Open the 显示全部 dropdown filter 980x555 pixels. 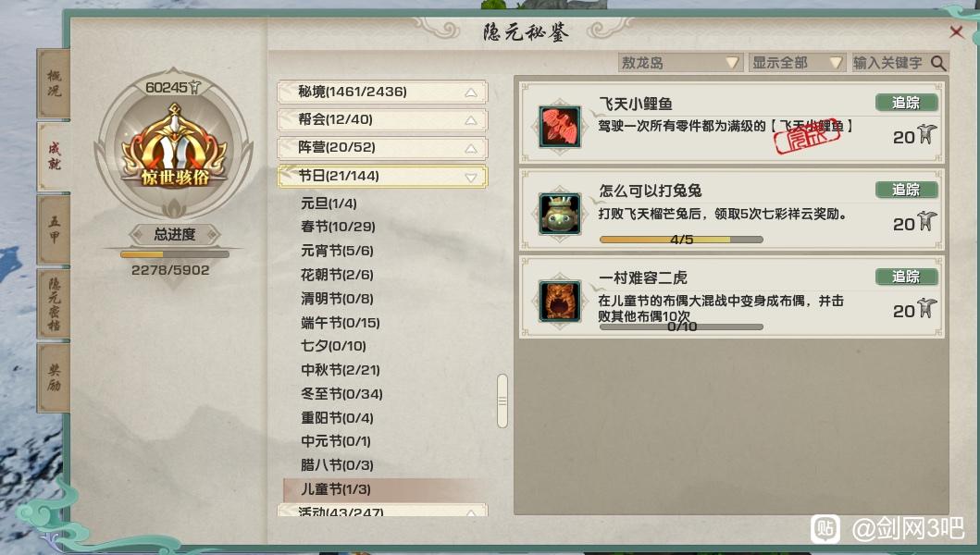click(797, 63)
